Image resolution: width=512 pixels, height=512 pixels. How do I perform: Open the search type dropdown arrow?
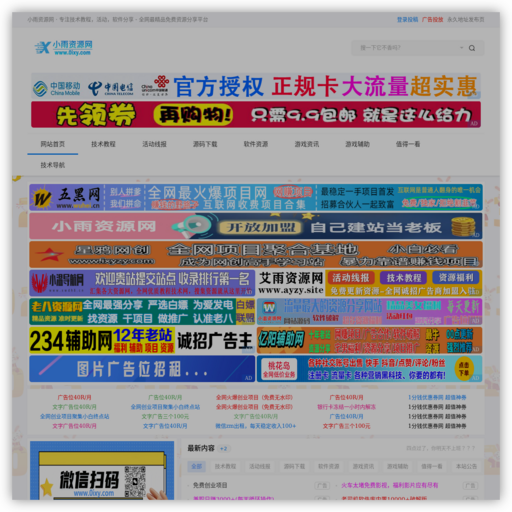coord(461,48)
